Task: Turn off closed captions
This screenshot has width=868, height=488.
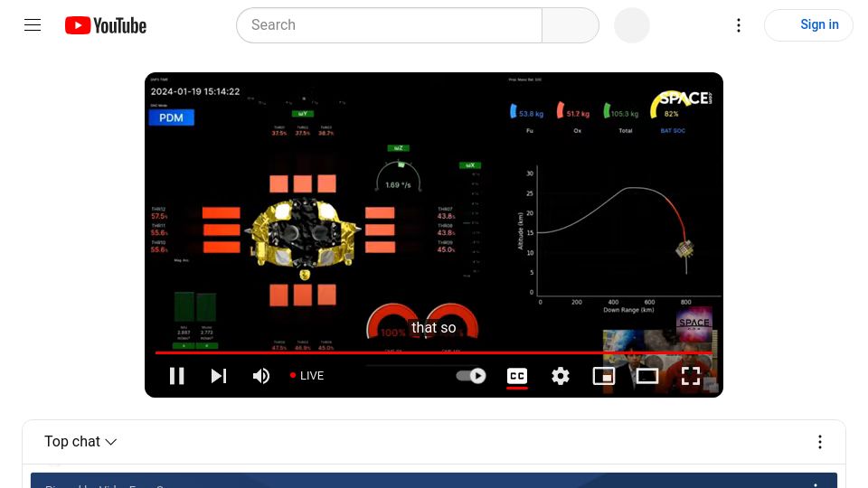Action: tap(517, 376)
